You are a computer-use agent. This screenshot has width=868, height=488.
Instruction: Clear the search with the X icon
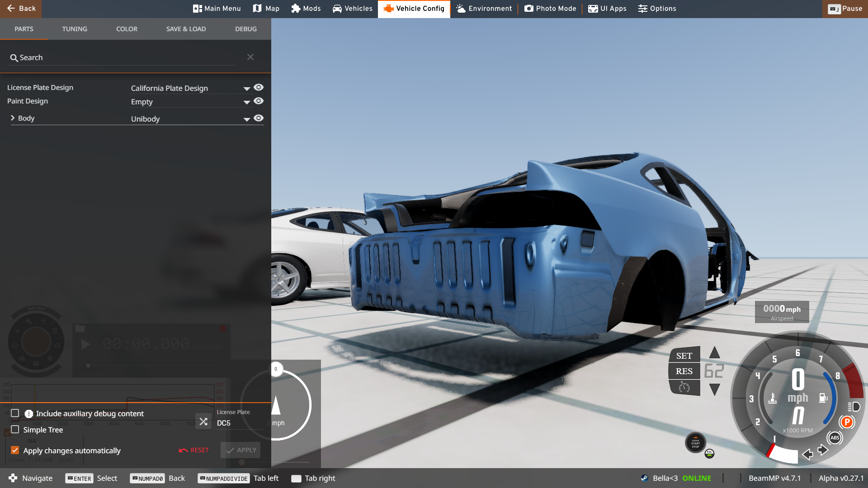250,57
